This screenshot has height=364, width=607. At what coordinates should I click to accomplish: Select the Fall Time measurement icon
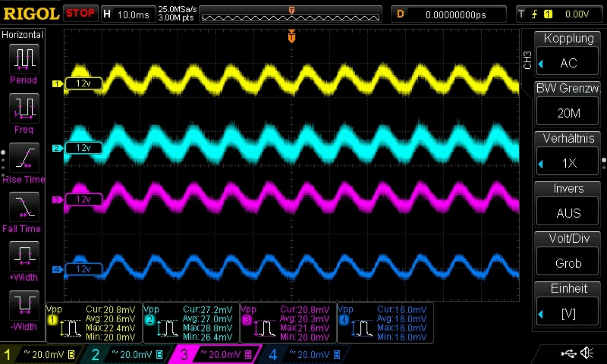pyautogui.click(x=24, y=207)
